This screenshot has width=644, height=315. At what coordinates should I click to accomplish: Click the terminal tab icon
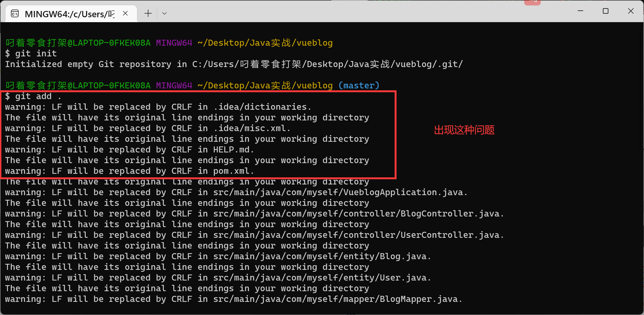tap(15, 13)
